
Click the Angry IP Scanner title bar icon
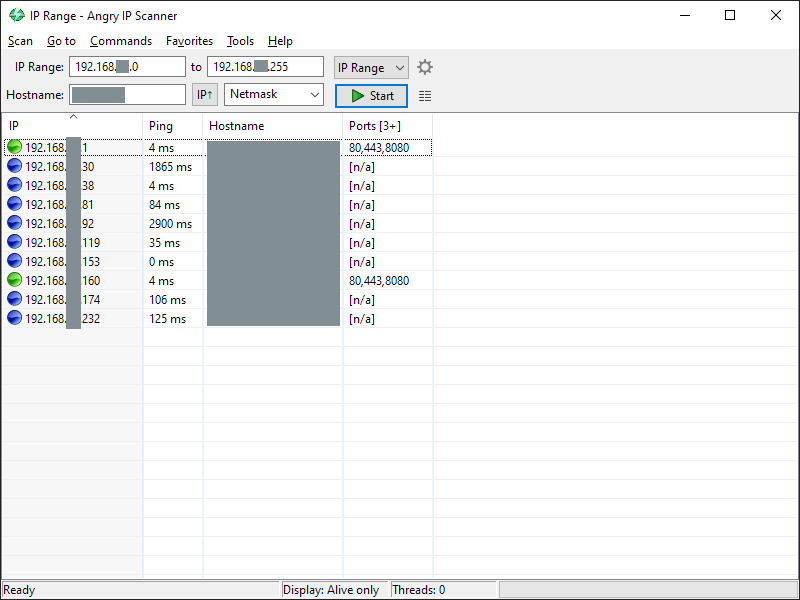[x=17, y=15]
